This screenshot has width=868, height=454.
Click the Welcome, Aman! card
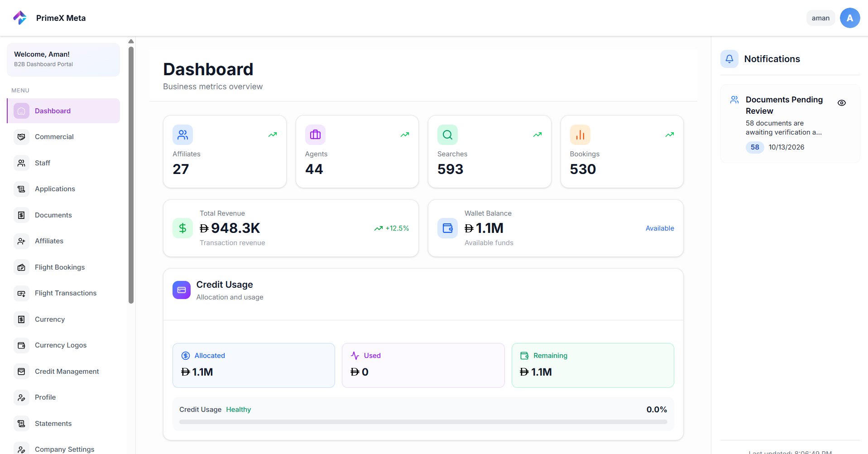point(63,59)
